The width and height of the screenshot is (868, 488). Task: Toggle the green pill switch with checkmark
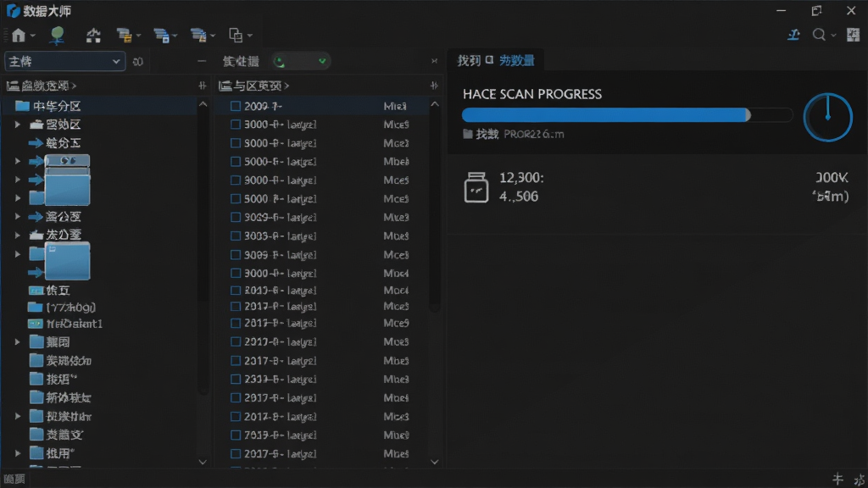(301, 61)
